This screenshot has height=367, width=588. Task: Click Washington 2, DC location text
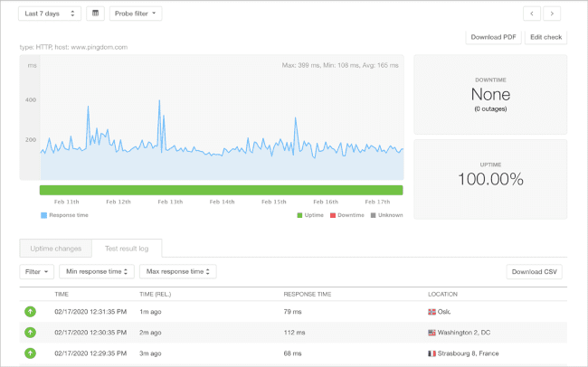[x=464, y=333]
